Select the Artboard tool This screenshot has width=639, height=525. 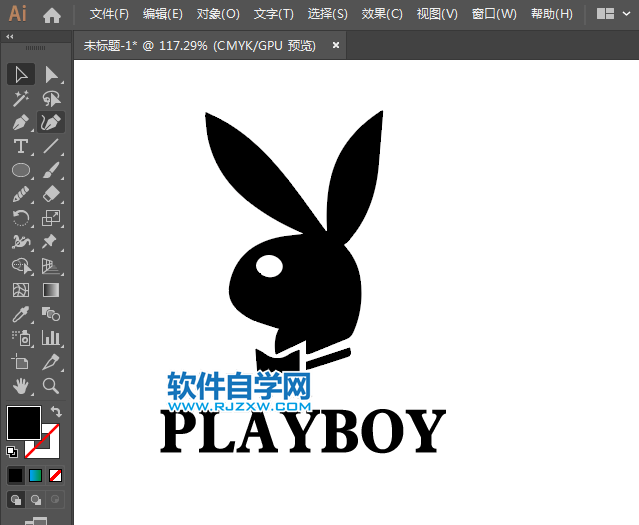[x=21, y=362]
